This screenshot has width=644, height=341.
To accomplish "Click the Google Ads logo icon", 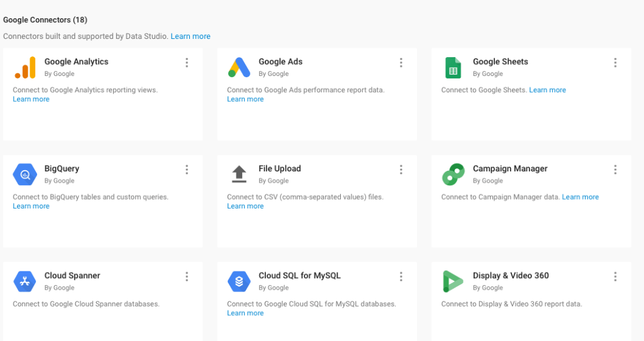I will pos(239,67).
